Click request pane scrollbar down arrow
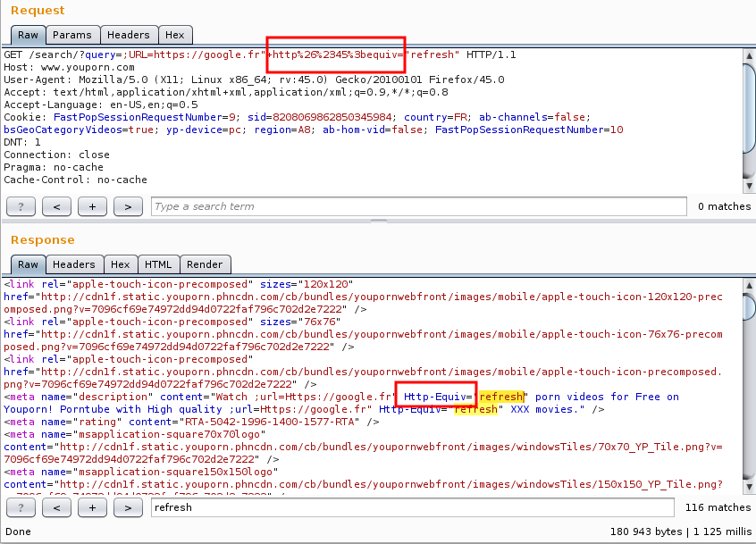The image size is (756, 544). [749, 186]
